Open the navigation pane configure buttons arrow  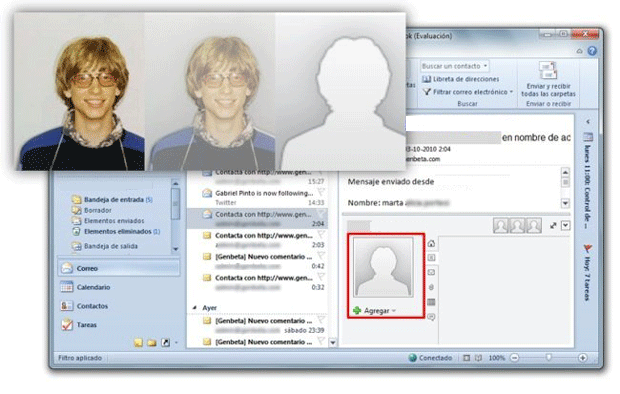point(176,343)
